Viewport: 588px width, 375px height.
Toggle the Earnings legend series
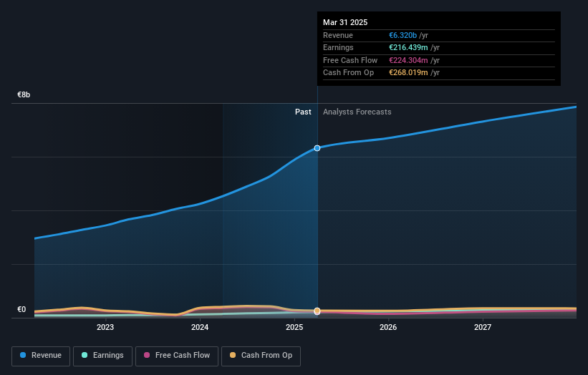tap(102, 356)
